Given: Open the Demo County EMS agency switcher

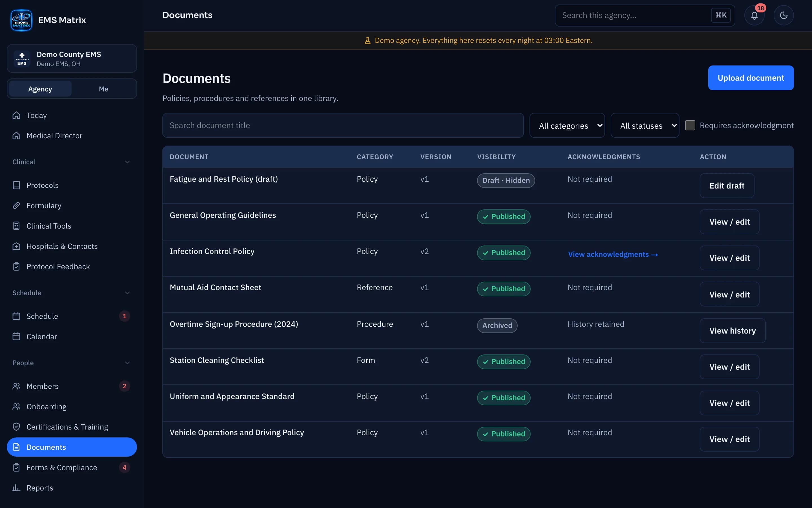Looking at the screenshot, I should (x=72, y=59).
